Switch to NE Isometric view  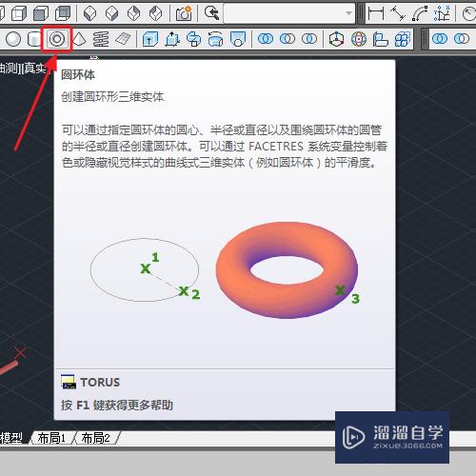[x=133, y=13]
